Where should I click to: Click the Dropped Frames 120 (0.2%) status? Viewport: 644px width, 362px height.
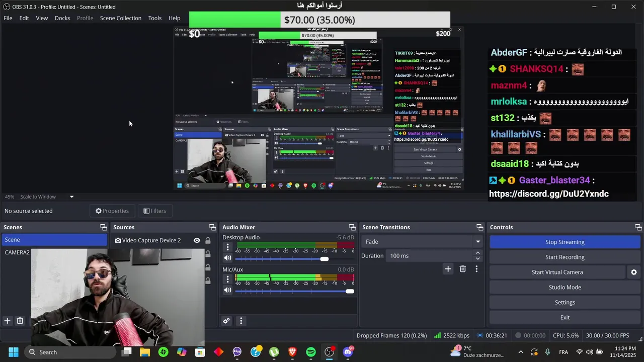point(391,335)
